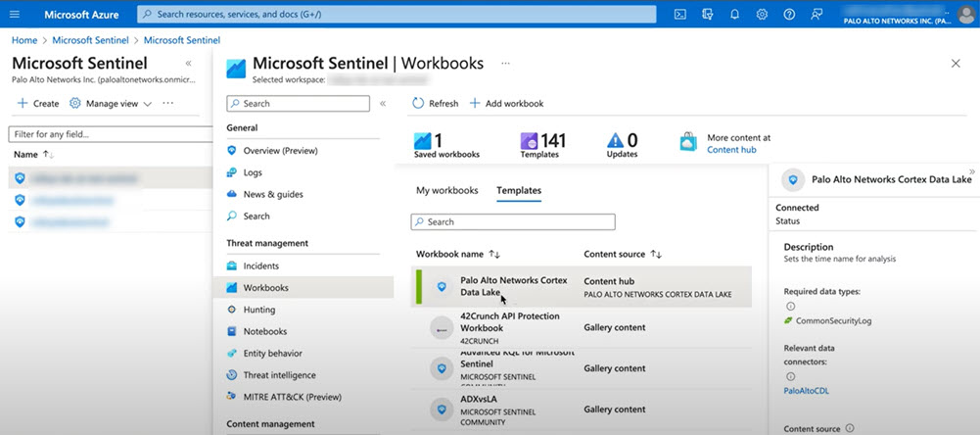Open directories and subscriptions filter icon

pyautogui.click(x=708, y=15)
